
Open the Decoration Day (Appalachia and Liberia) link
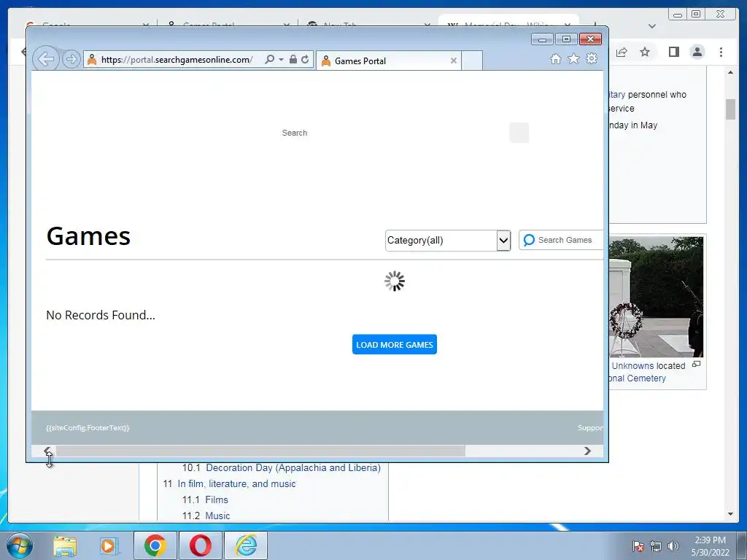click(293, 467)
